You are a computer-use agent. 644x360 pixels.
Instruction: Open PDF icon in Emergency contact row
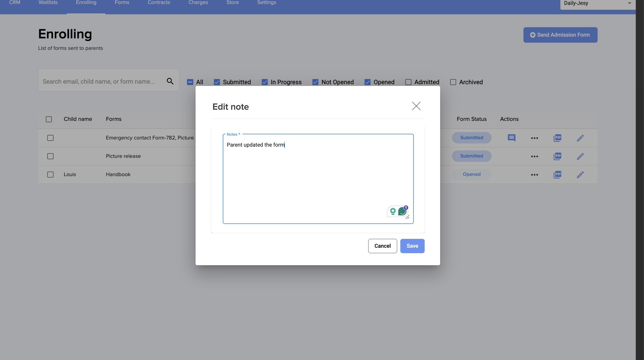pos(557,138)
